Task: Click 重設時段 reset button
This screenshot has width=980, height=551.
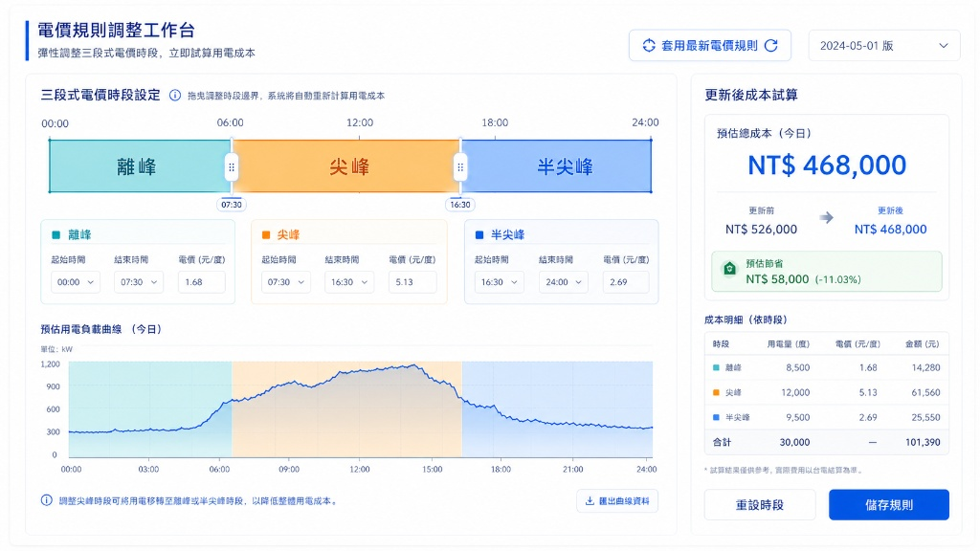Action: coord(759,505)
